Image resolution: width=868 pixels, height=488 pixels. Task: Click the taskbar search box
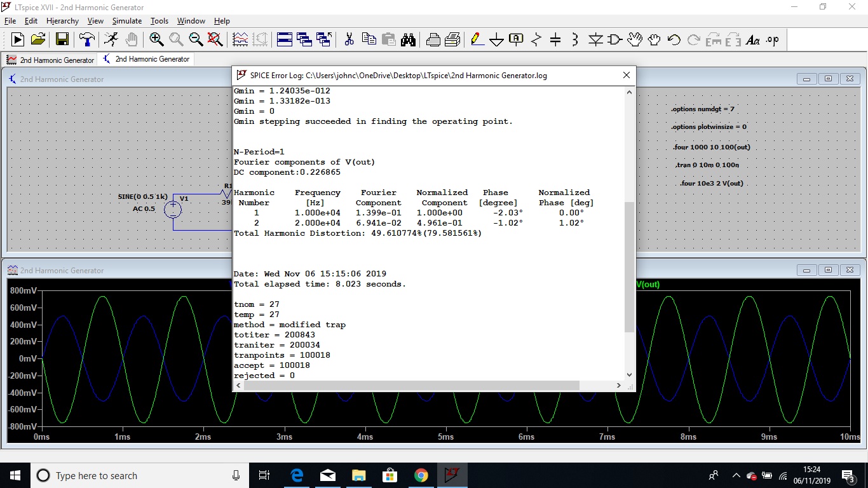click(140, 475)
